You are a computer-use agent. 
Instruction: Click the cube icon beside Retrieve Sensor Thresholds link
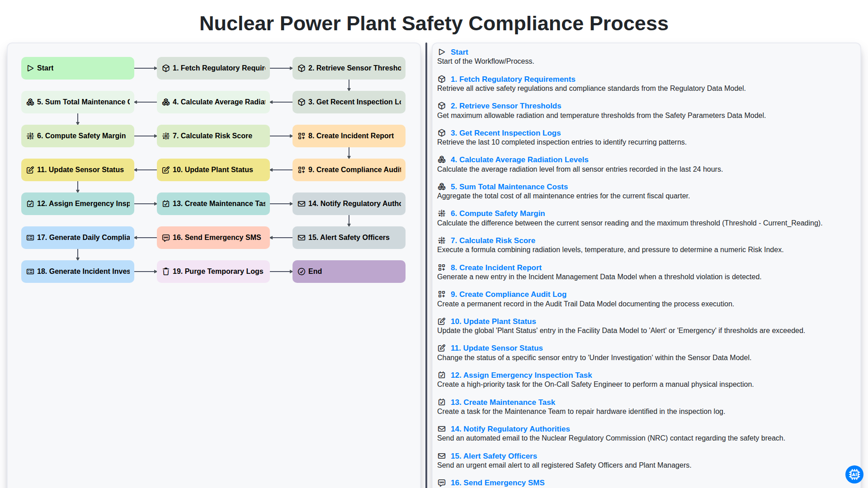point(442,106)
